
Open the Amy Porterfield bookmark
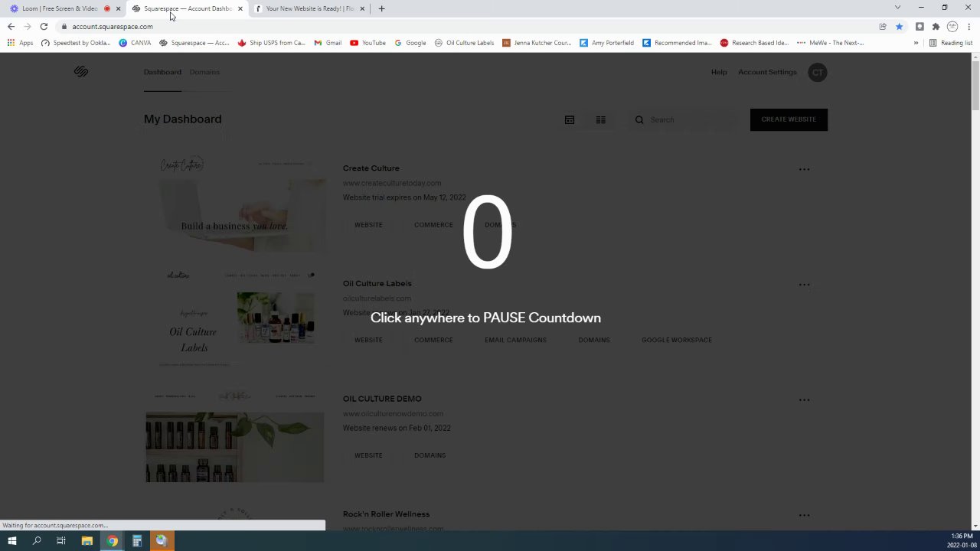click(606, 43)
